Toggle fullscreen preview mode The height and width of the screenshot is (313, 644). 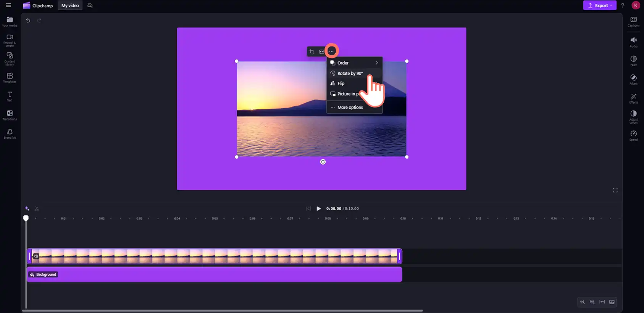click(x=615, y=190)
